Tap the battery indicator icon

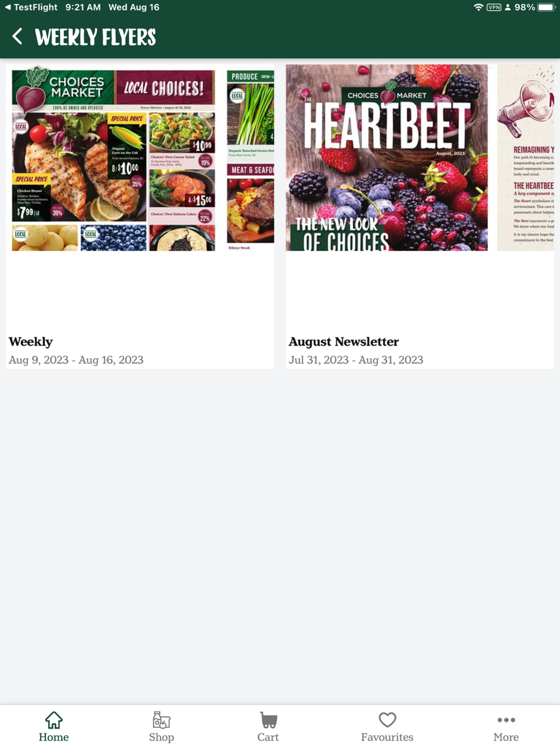(546, 7)
